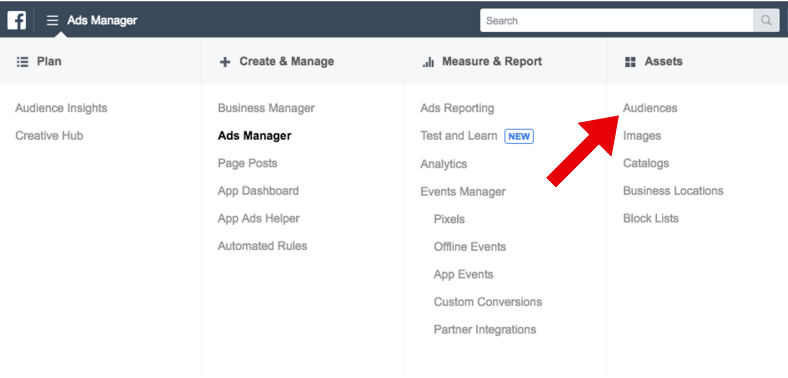This screenshot has width=788, height=378.
Task: Open Images under Assets
Action: 642,136
